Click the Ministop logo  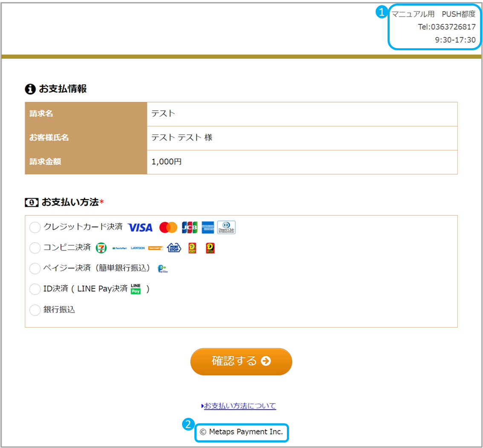pyautogui.click(x=174, y=247)
